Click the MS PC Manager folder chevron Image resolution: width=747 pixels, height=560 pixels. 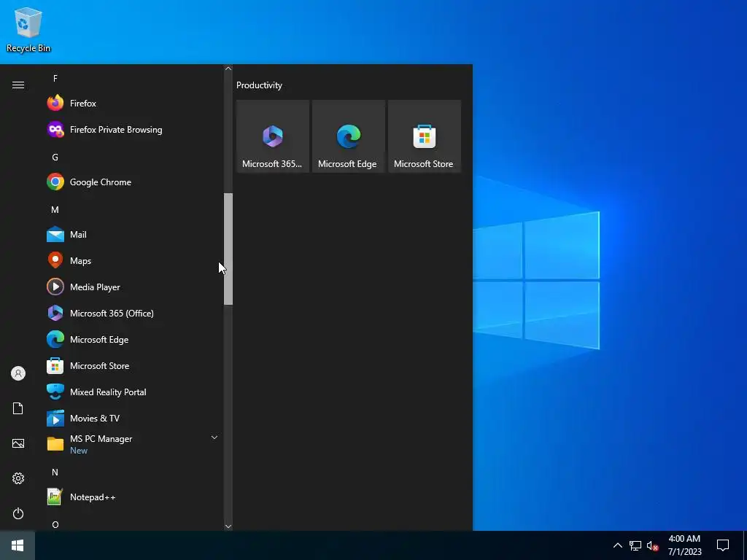pyautogui.click(x=214, y=437)
